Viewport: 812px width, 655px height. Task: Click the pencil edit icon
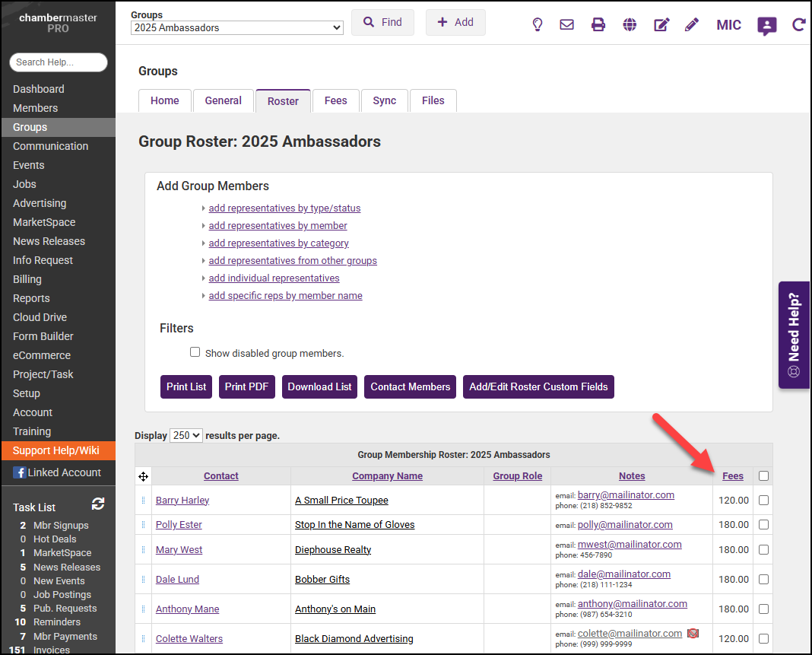pos(691,24)
